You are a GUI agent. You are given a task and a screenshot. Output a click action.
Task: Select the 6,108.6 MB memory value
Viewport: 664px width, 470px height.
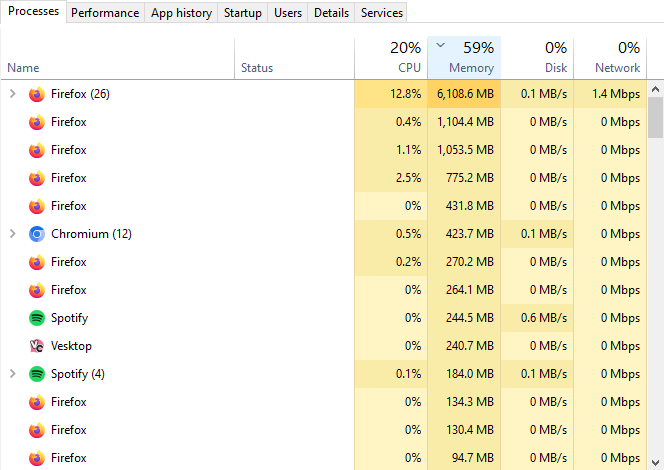pyautogui.click(x=465, y=94)
